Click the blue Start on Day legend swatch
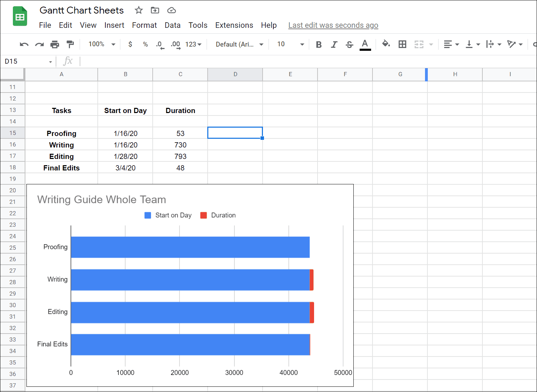This screenshot has width=537, height=392. [148, 215]
